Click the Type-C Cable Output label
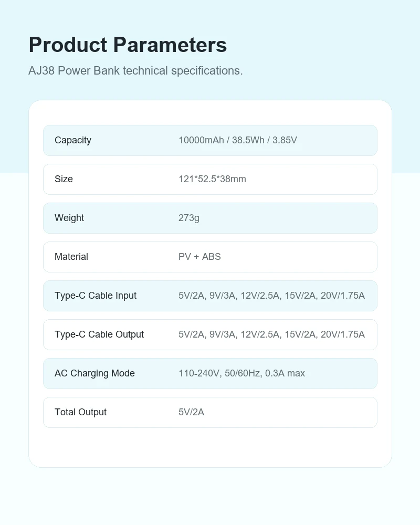This screenshot has width=420, height=525. click(x=99, y=334)
